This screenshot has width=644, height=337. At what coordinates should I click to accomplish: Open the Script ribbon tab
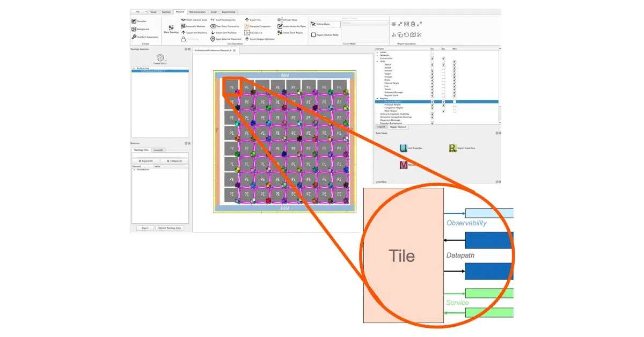click(x=214, y=11)
